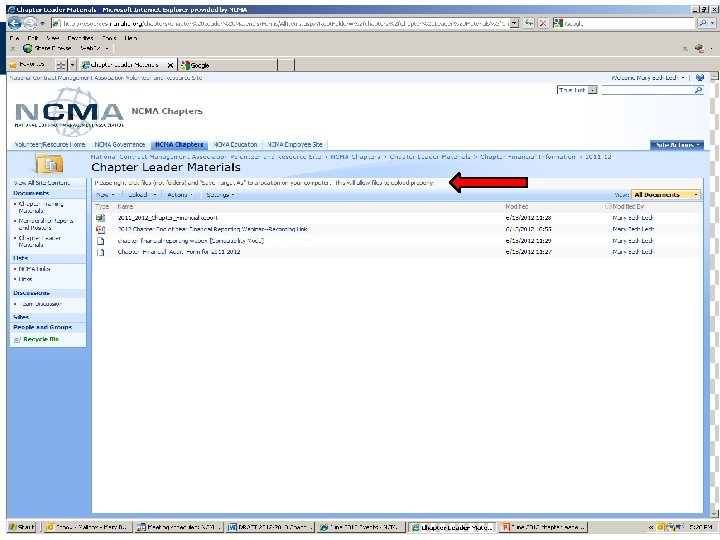
Task: Open Chapter Leader Materials sidebar link
Action: 39,241
